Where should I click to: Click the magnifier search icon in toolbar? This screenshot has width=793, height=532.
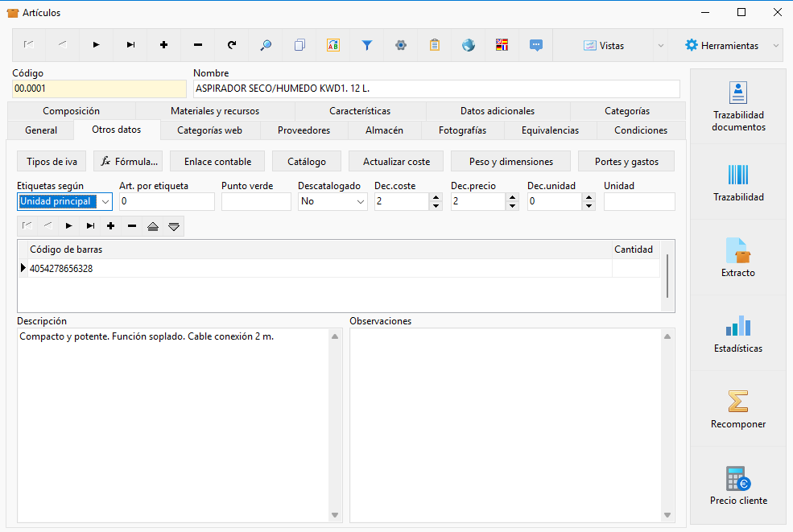pos(266,46)
